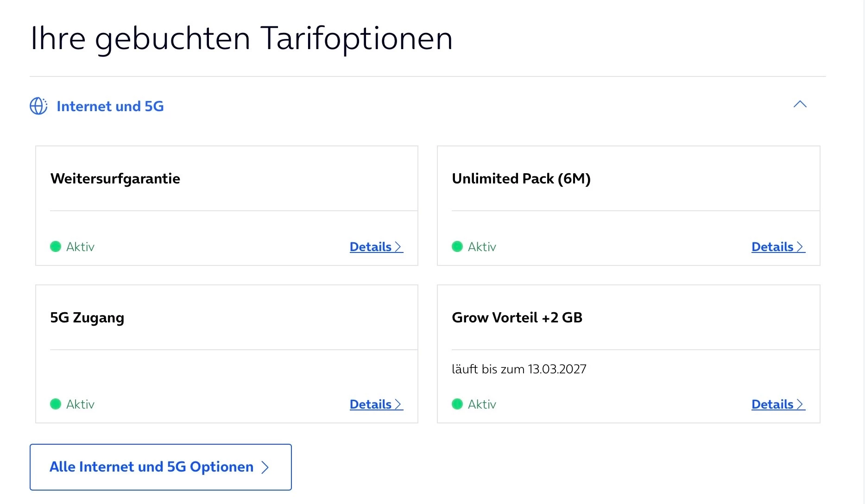Select the 5G Zugang card title
Viewport: 865px width, 504px height.
(87, 317)
